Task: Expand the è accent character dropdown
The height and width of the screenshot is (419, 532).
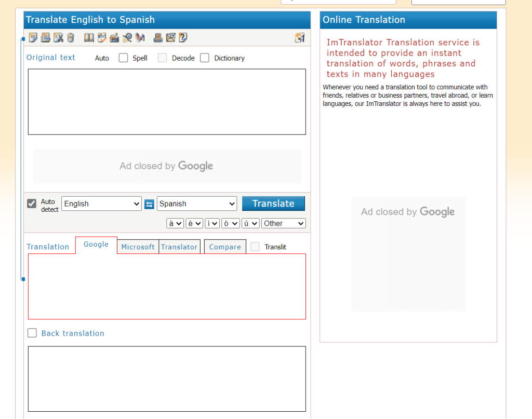Action: click(194, 223)
